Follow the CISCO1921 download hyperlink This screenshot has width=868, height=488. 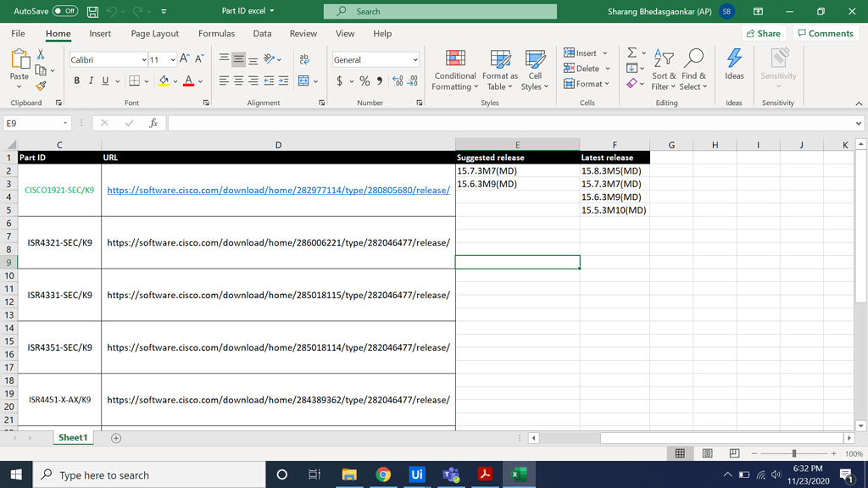click(278, 190)
